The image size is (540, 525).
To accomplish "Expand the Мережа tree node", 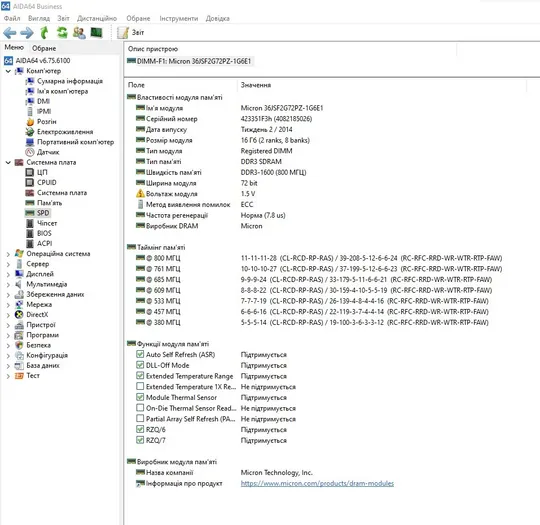I will [8, 305].
